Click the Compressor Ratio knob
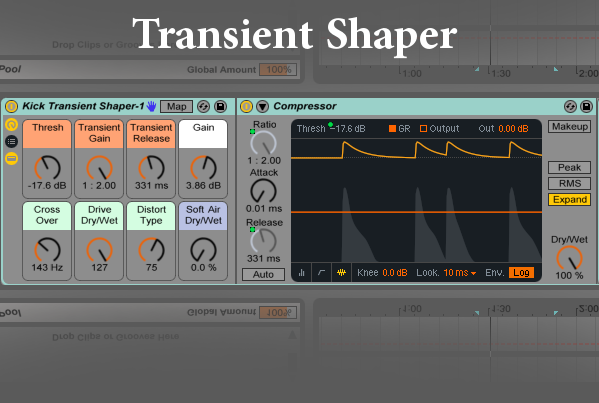Viewport: 599px width, 403px height. coord(263,143)
